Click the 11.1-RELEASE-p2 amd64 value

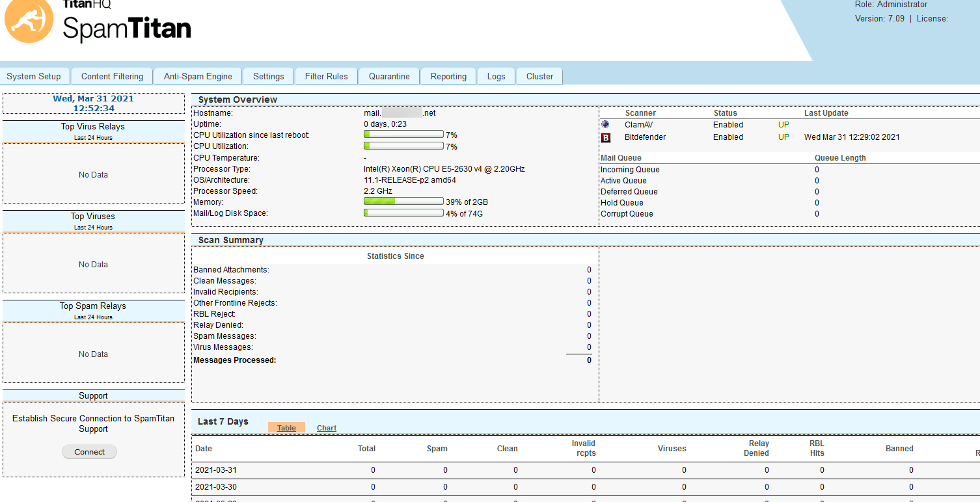coord(410,180)
